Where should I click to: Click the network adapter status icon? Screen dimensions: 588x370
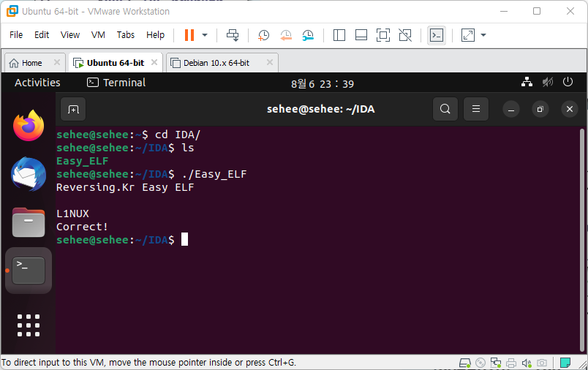tap(496, 363)
